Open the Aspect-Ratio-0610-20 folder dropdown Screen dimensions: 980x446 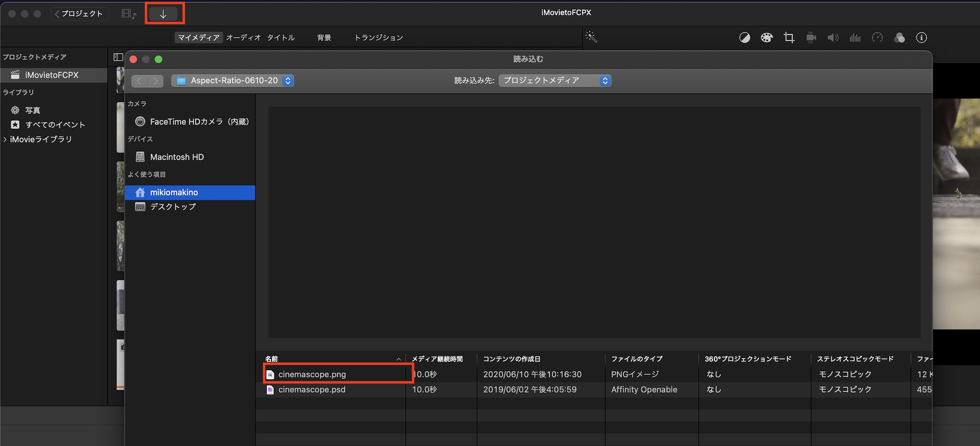tap(232, 81)
